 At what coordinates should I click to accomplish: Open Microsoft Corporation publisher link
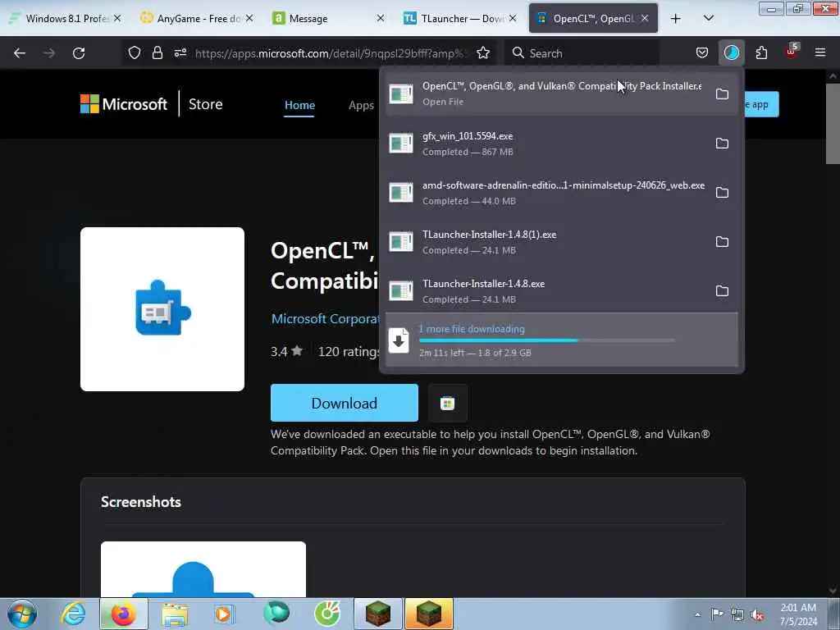[x=326, y=319]
